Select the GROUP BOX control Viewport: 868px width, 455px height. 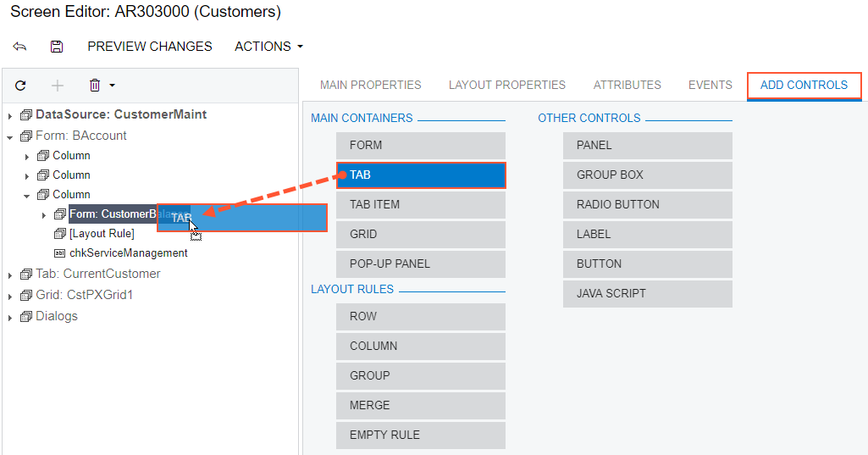(x=647, y=175)
